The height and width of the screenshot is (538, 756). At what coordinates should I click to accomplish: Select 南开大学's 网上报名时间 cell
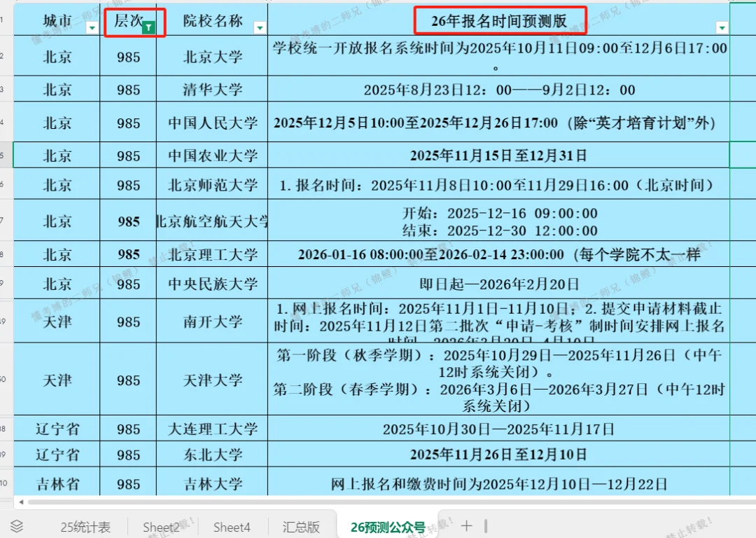[x=498, y=322]
